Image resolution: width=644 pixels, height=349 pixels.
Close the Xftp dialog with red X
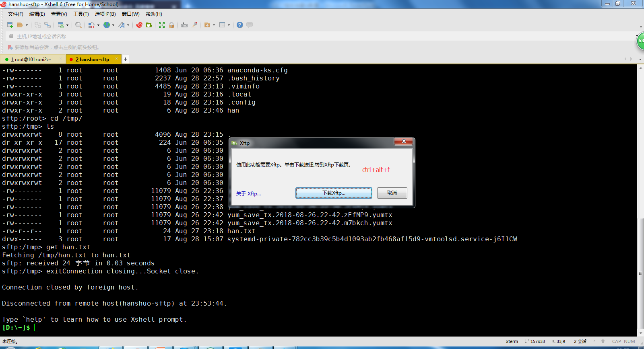pyautogui.click(x=404, y=141)
